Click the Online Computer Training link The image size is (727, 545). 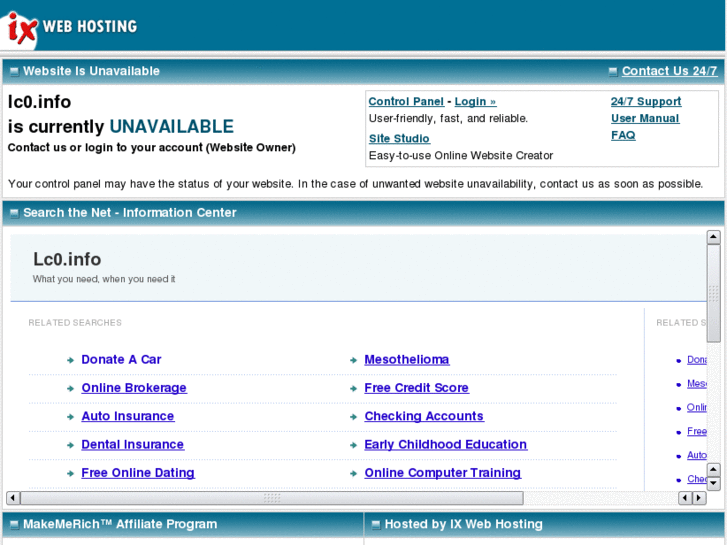click(442, 473)
